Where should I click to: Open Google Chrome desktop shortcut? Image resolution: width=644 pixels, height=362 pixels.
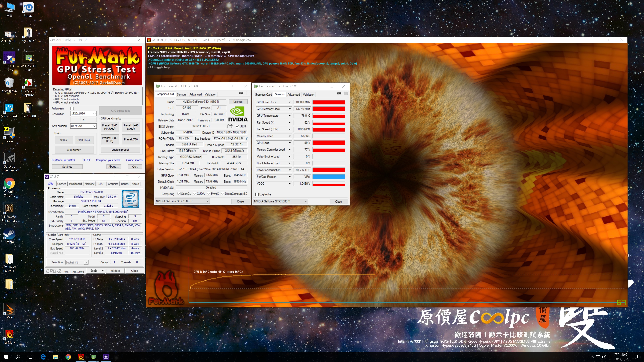pos(9,187)
